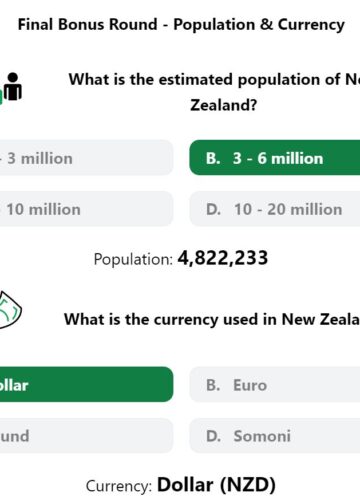
Task: Choose the Pound currency option
Action: (x=86, y=435)
